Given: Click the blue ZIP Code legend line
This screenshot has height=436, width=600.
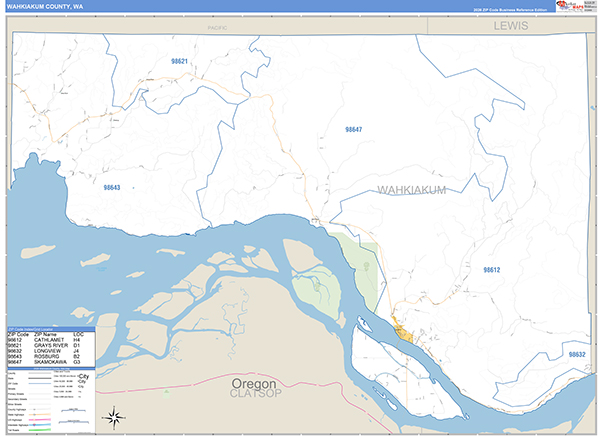Looking at the screenshot, I should pos(40,384).
